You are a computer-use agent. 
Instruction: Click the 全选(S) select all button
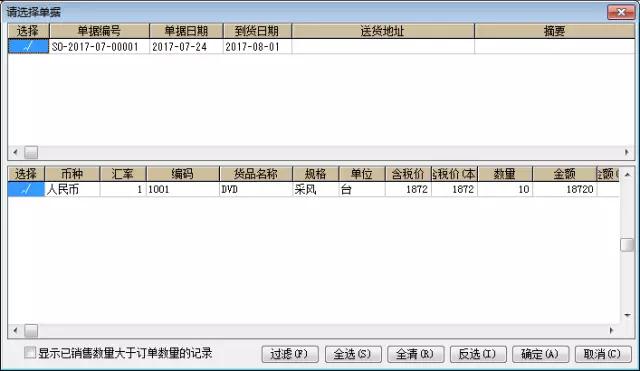click(x=353, y=354)
